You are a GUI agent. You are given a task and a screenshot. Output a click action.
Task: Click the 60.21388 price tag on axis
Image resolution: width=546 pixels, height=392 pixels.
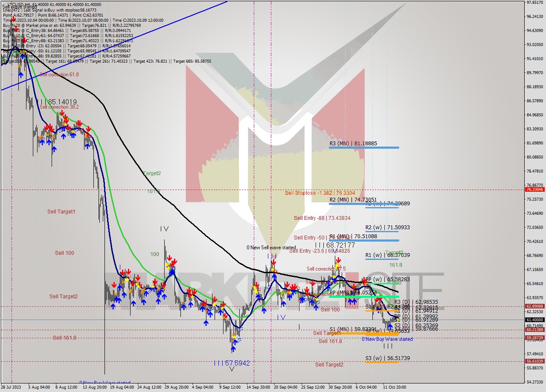pyautogui.click(x=535, y=329)
